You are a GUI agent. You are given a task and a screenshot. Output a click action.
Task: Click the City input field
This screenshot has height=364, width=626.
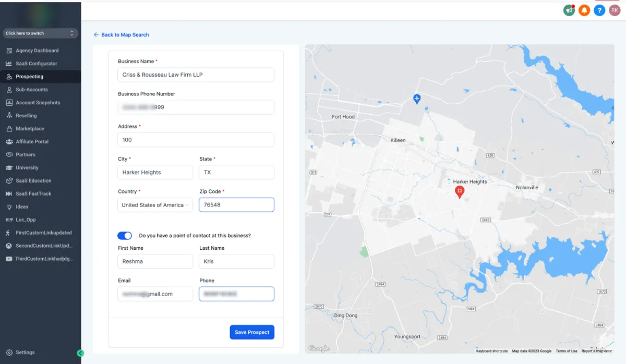point(155,172)
